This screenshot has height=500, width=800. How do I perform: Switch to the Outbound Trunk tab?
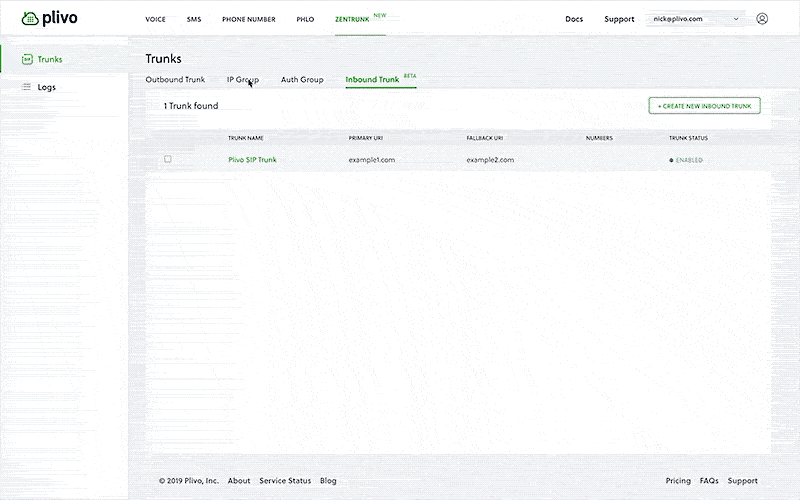point(175,79)
